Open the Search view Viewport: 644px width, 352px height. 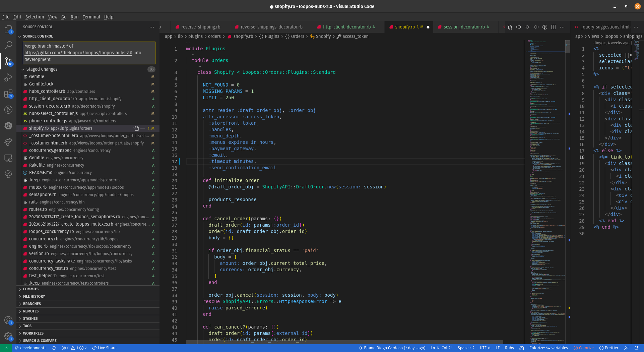click(8, 45)
